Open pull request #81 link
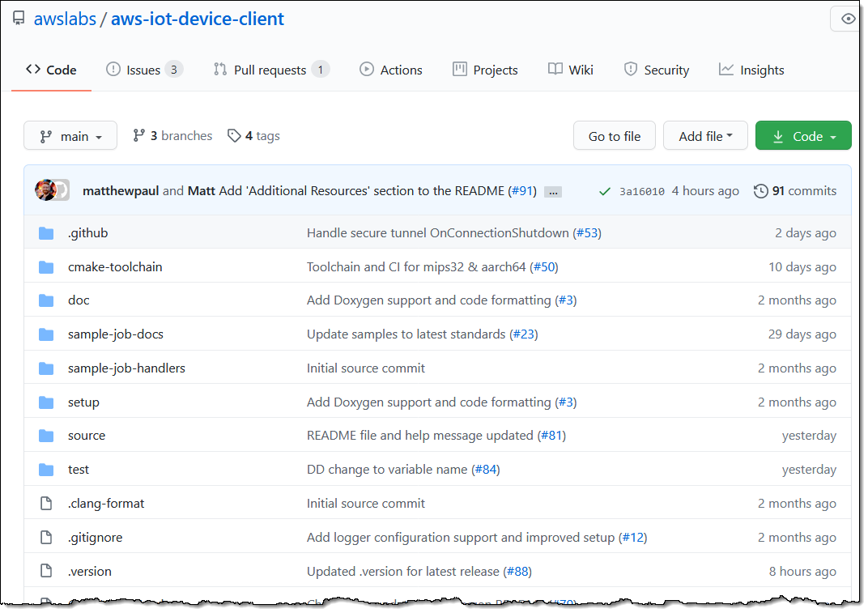 551,436
